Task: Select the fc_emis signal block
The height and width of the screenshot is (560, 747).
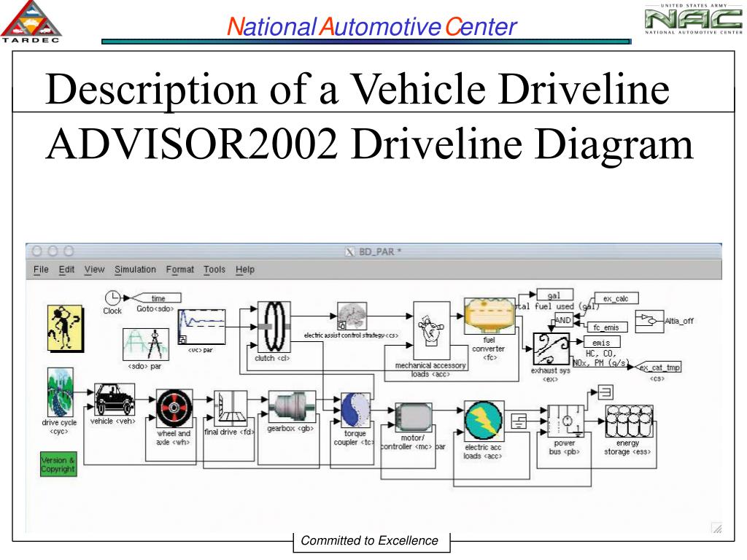Action: pos(606,327)
